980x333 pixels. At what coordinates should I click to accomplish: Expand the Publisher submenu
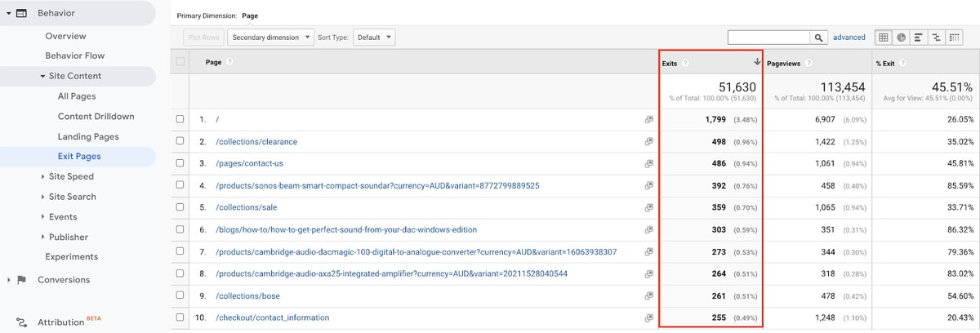42,237
